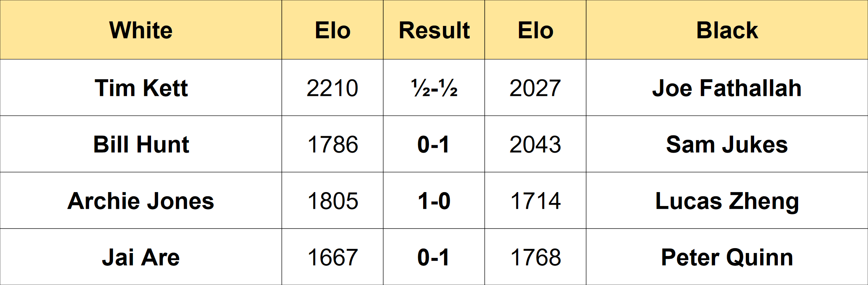
Task: Click the Lucas Zheng cell
Action: [727, 200]
